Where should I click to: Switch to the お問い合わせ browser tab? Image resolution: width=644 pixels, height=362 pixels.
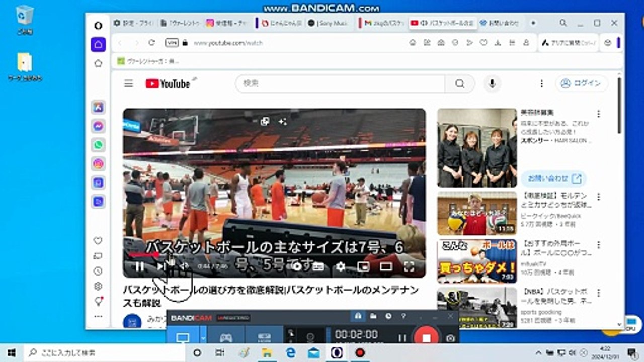pos(499,23)
